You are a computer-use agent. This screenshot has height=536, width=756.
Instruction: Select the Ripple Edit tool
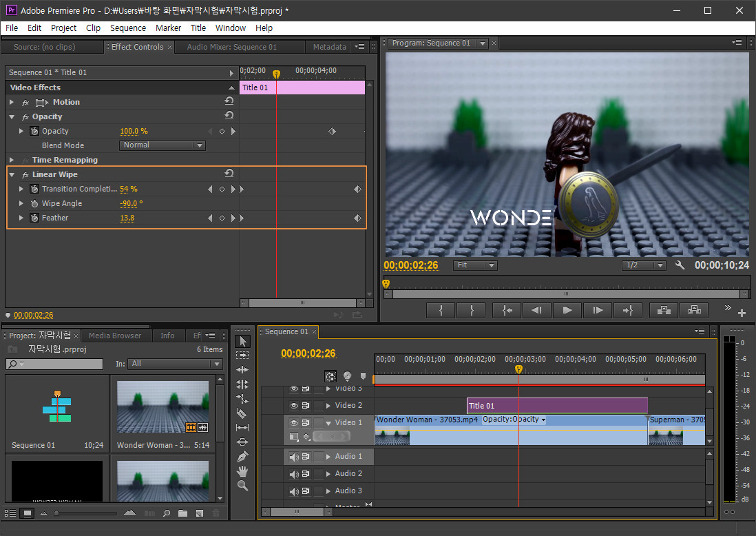point(242,369)
